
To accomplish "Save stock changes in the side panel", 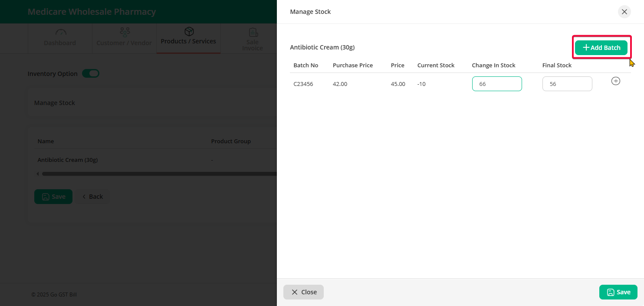I will (618, 292).
